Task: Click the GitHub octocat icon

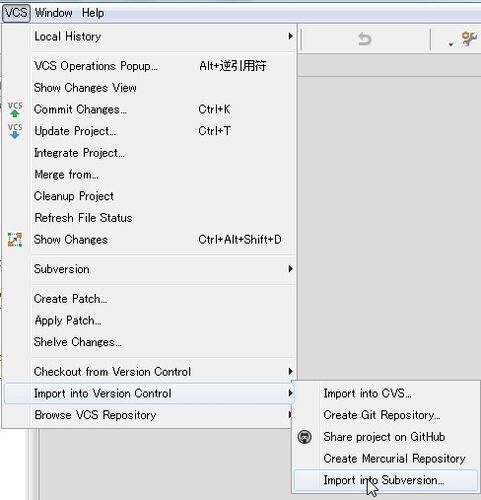Action: point(305,437)
